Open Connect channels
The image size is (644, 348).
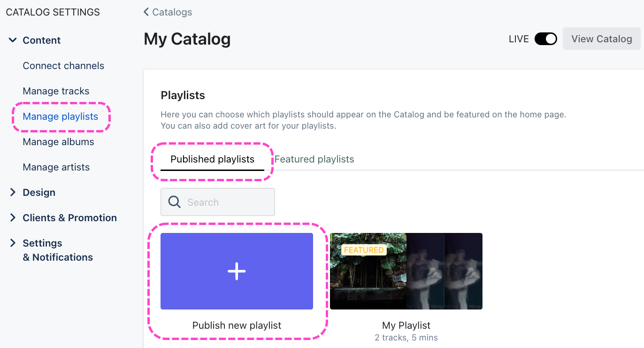point(63,66)
